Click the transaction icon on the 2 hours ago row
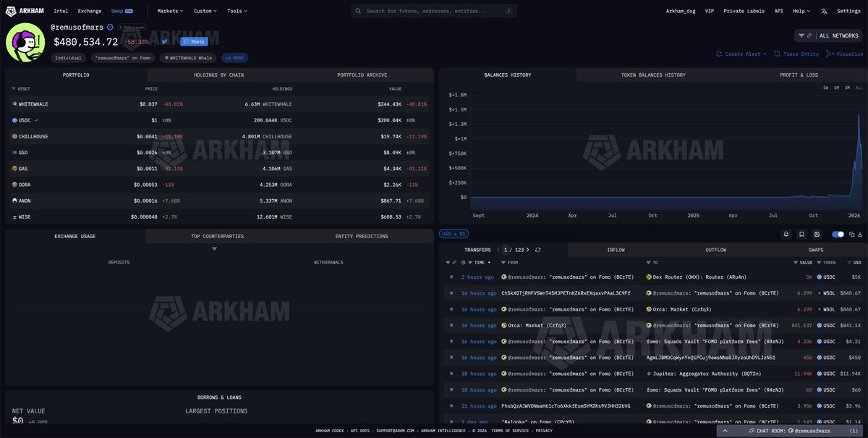868x438 pixels. pos(451,277)
